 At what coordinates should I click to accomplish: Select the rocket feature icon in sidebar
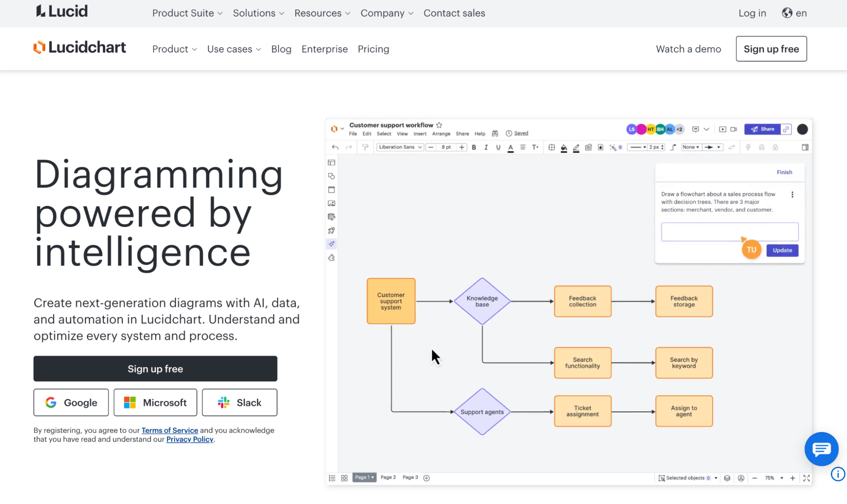point(331,230)
